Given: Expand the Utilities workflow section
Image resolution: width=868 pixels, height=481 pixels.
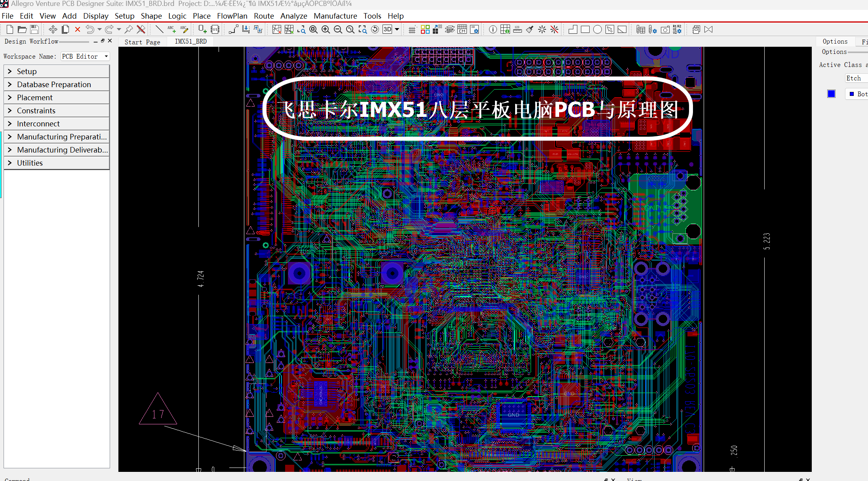Looking at the screenshot, I should (x=57, y=163).
